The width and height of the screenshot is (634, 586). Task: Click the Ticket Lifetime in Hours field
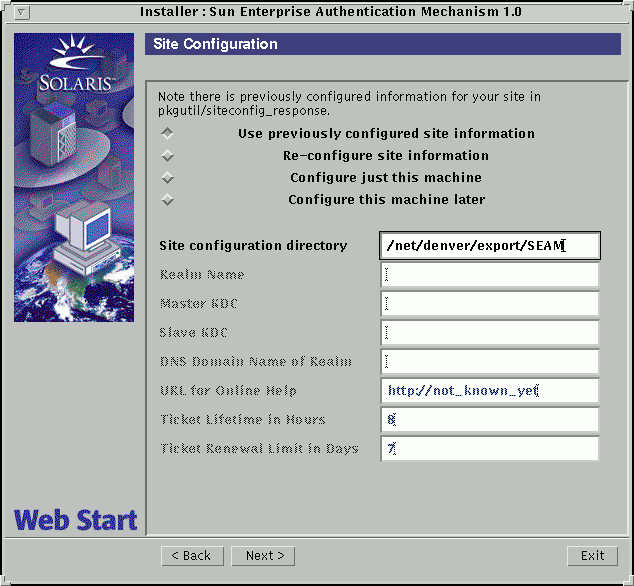tap(490, 420)
